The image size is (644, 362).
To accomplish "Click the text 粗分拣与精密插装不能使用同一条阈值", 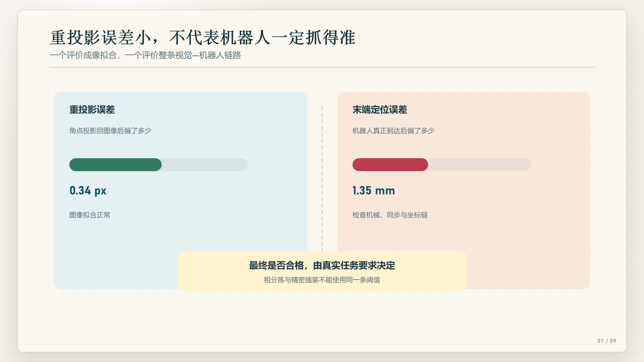I will click(322, 280).
